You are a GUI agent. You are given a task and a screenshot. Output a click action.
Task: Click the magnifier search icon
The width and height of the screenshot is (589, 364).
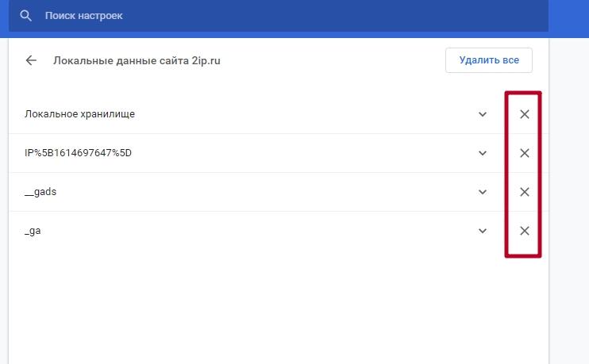(x=25, y=16)
